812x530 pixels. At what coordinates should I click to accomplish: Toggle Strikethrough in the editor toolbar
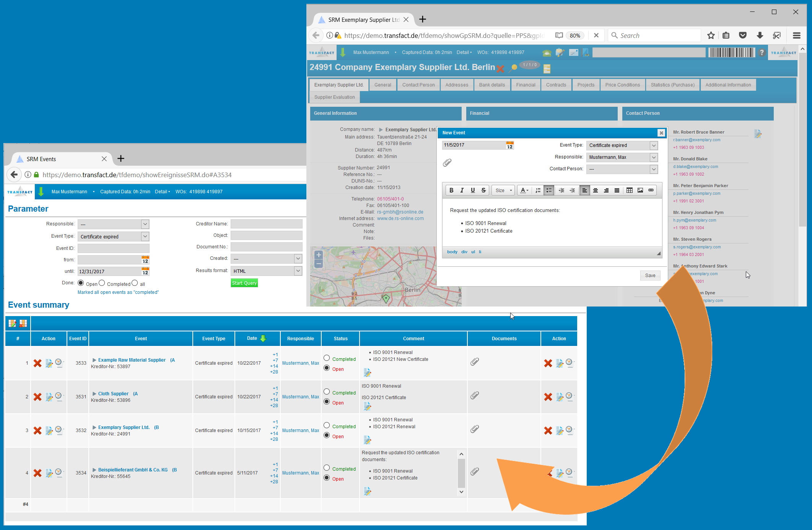(483, 190)
